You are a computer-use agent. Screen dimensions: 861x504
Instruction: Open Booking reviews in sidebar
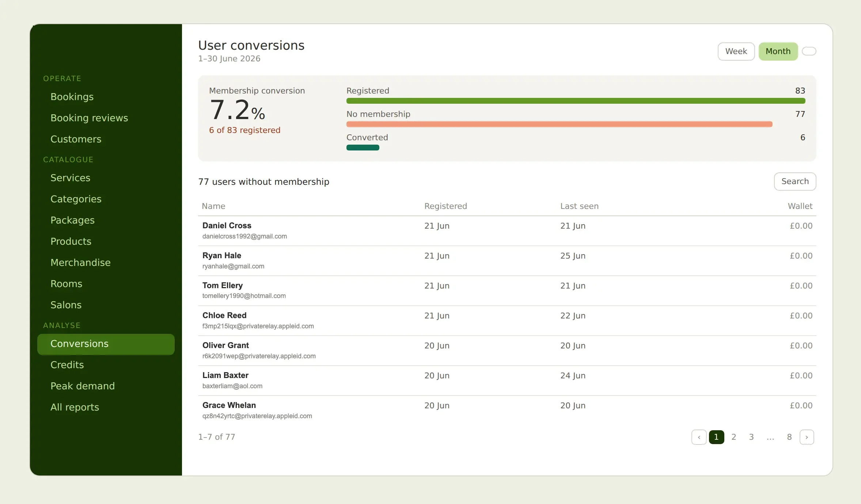pyautogui.click(x=106, y=118)
